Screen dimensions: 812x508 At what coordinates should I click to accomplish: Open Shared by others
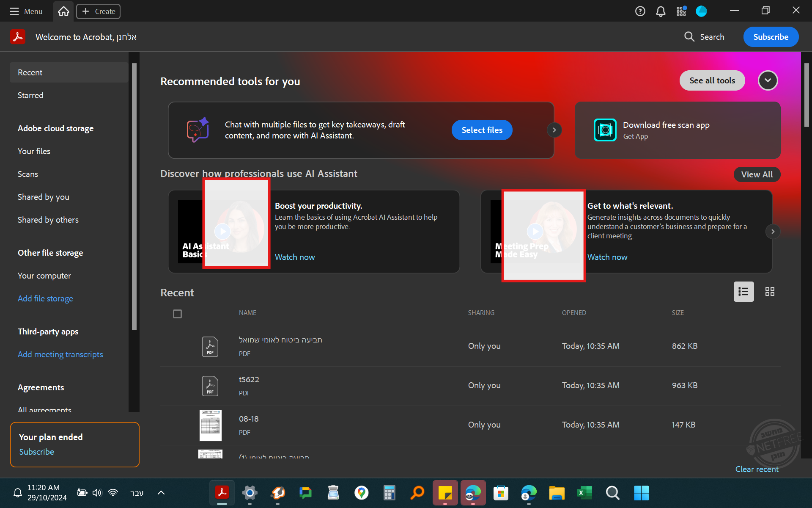[48, 220]
